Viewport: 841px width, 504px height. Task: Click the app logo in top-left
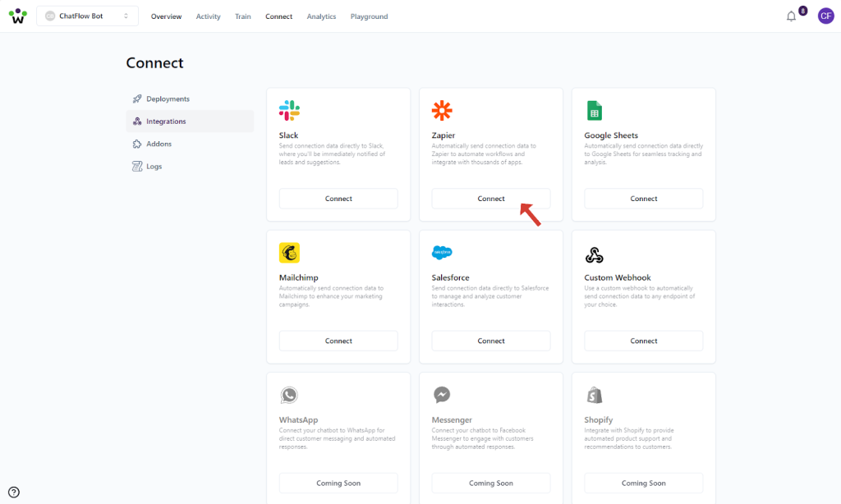(17, 16)
